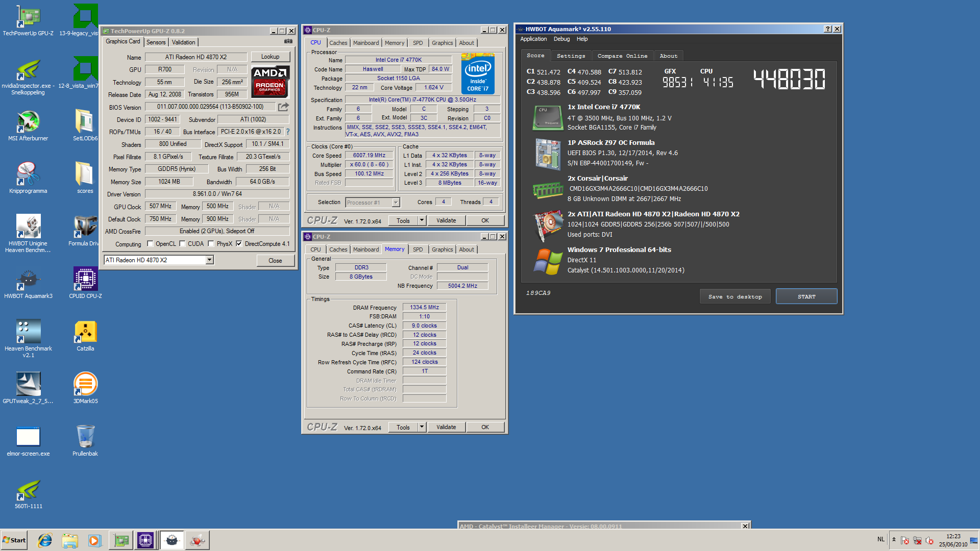Open Help menu in Aquamark
The width and height of the screenshot is (980, 551).
(582, 39)
